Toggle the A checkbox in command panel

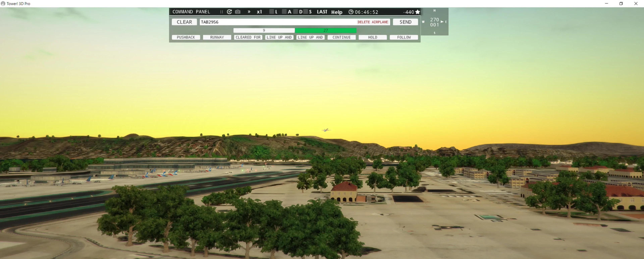click(284, 12)
